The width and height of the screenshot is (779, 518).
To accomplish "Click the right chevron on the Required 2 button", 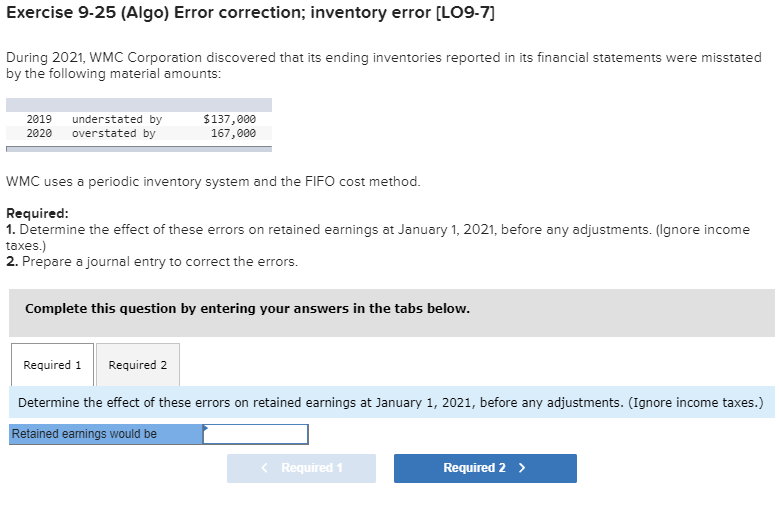I will [522, 468].
